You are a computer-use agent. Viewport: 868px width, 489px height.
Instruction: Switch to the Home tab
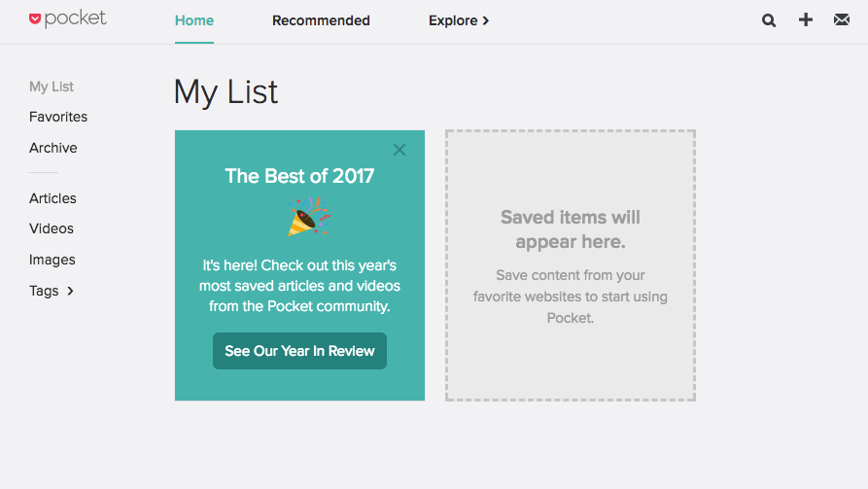point(194,20)
